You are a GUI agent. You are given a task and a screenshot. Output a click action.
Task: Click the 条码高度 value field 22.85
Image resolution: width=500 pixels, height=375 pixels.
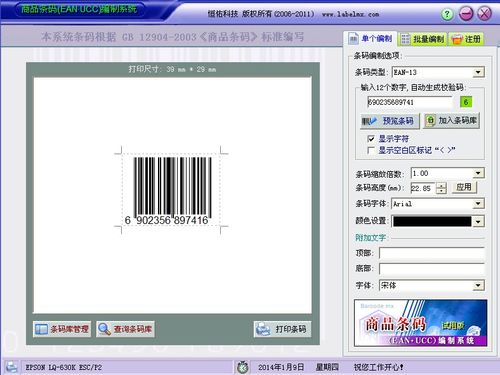pyautogui.click(x=423, y=188)
